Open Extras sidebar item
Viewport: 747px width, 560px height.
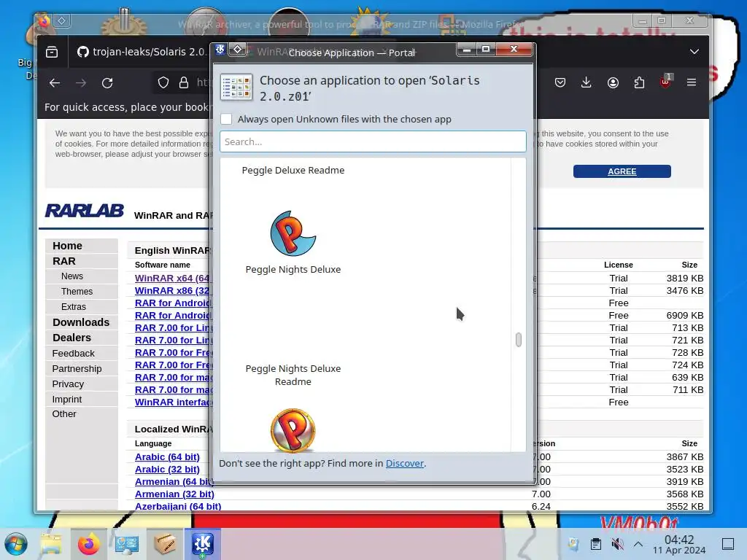[x=74, y=307]
